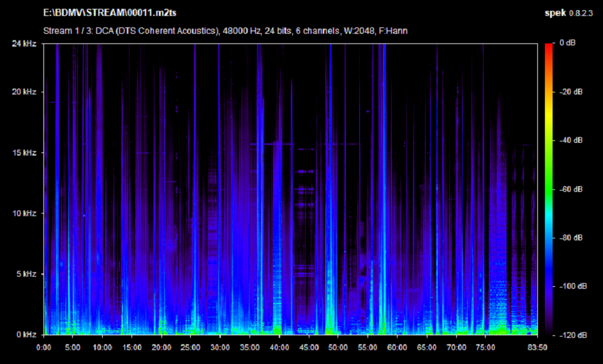Select the 60:00 time axis marker

point(397,347)
